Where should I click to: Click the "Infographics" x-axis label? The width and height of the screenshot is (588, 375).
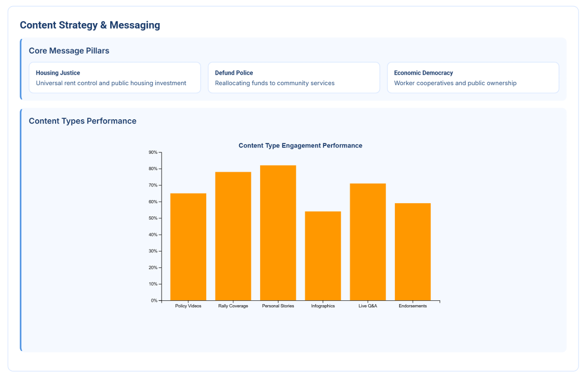[323, 306]
